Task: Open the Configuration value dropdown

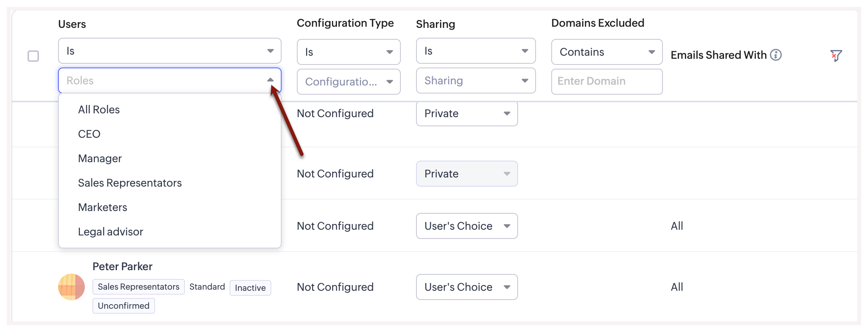Action: click(x=348, y=82)
